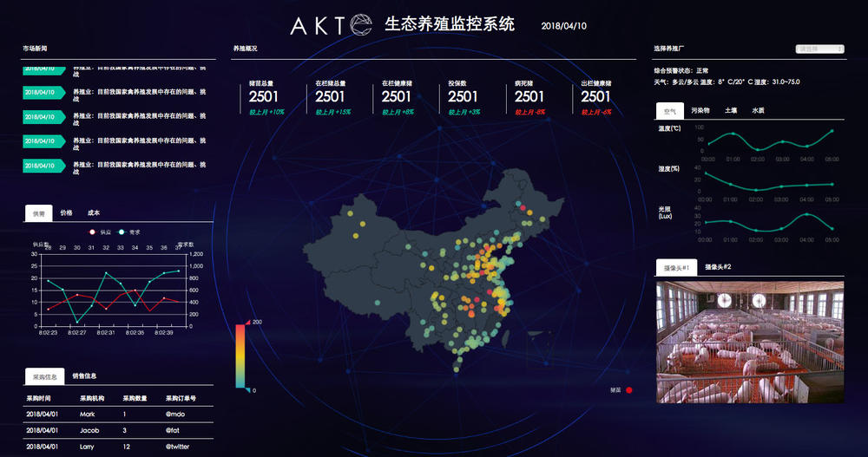868x457 pixels.
Task: Click the AKT globe logo icon
Action: click(x=360, y=25)
